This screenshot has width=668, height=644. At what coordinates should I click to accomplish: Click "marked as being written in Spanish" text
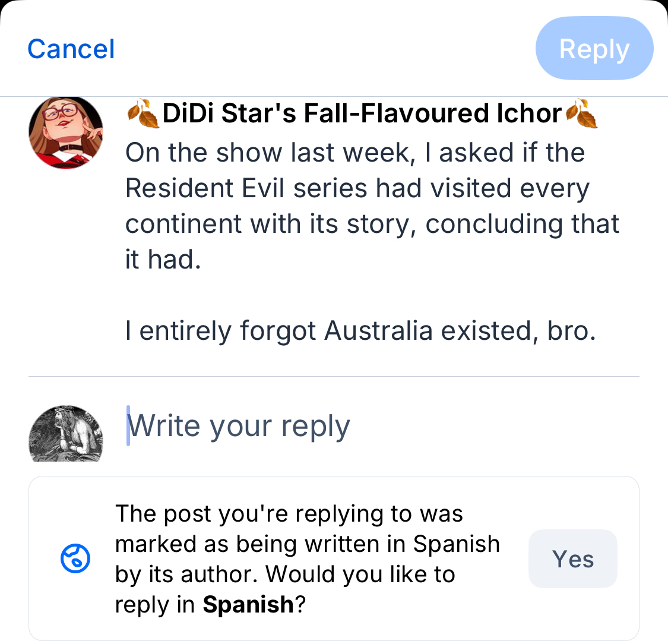tap(308, 544)
